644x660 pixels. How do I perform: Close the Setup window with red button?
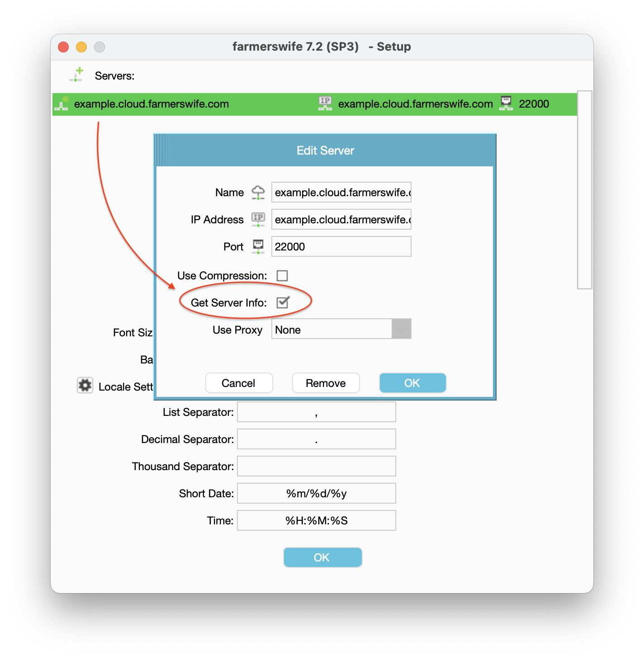pos(63,47)
